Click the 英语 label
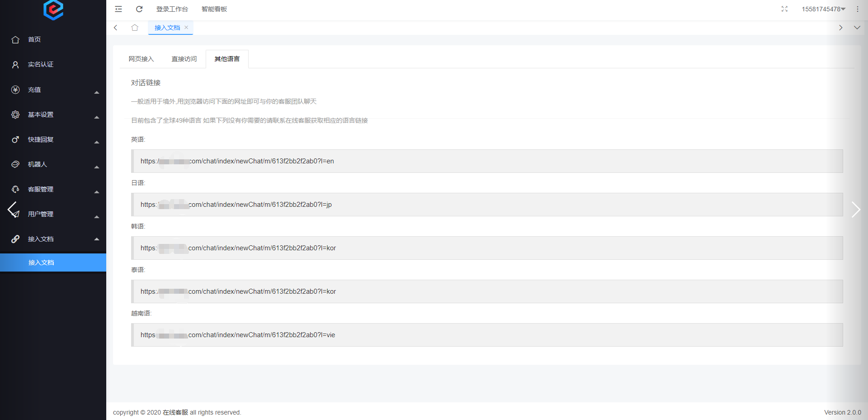Viewport: 868px width, 420px height. click(138, 139)
